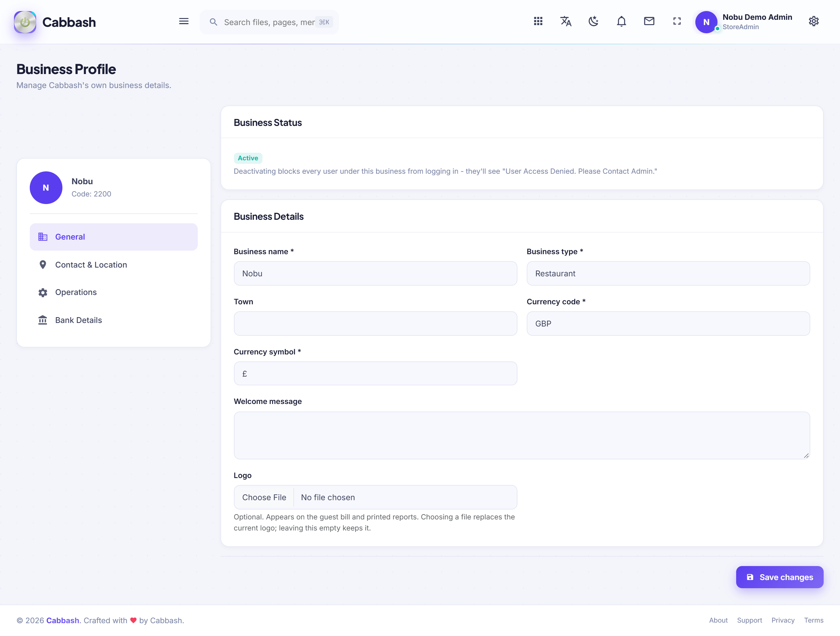Open the apps grid launcher
840x636 pixels.
(x=538, y=21)
